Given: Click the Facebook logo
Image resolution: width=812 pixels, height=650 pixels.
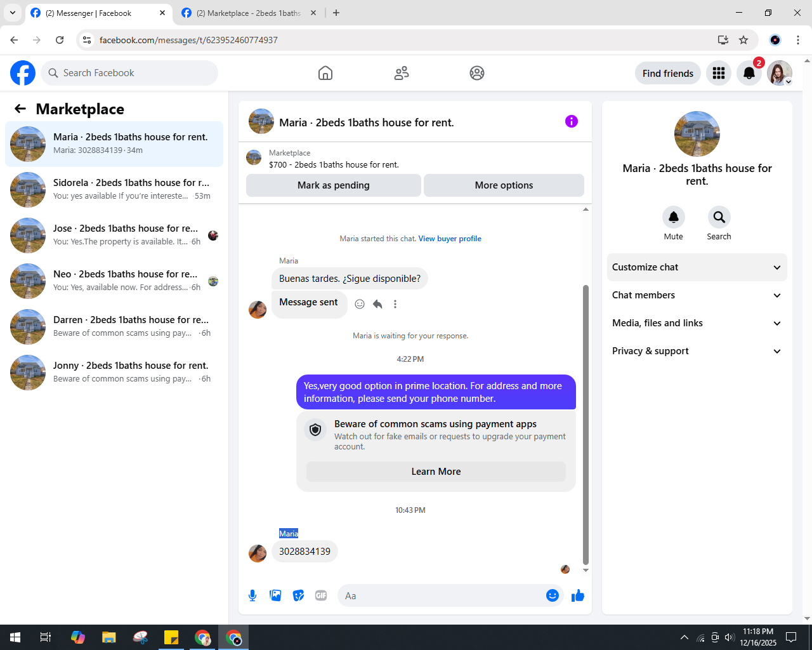Looking at the screenshot, I should pyautogui.click(x=23, y=73).
